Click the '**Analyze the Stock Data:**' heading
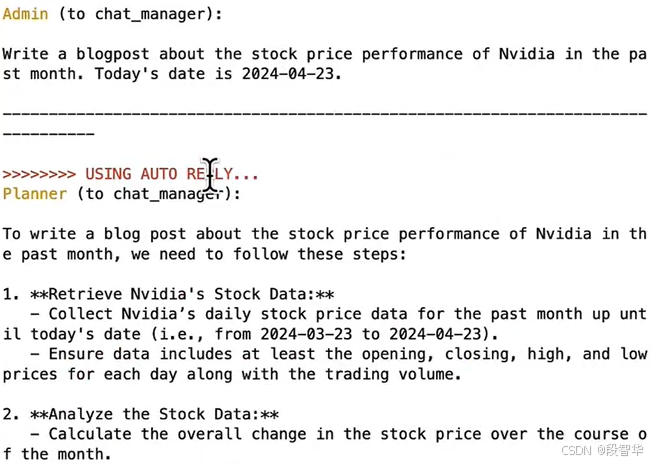The width and height of the screenshot is (652, 464). click(154, 414)
